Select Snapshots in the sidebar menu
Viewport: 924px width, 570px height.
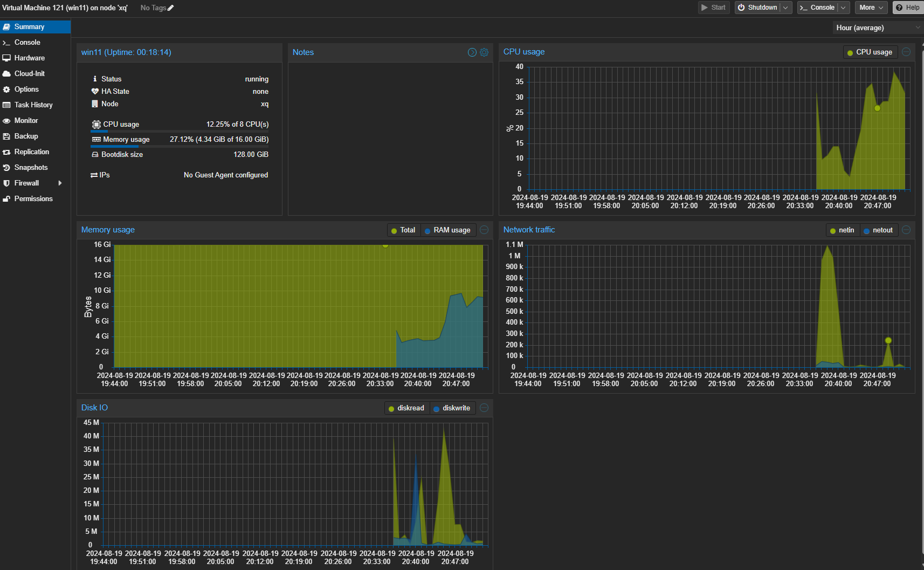click(x=35, y=167)
